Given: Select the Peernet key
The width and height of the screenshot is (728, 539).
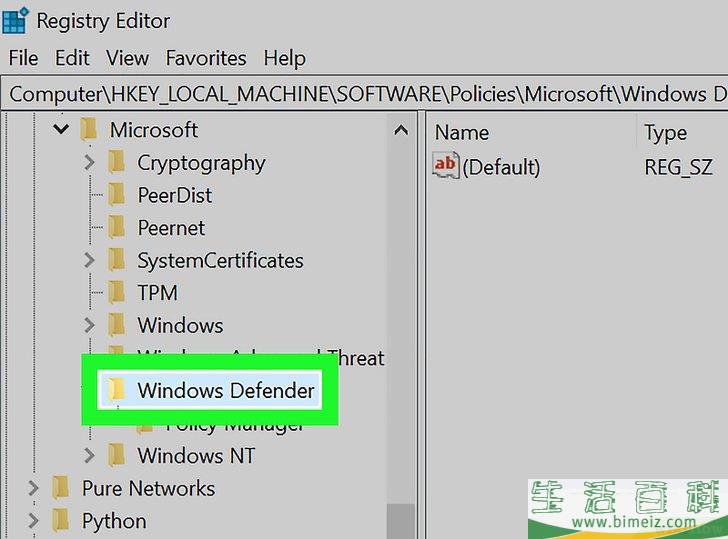Looking at the screenshot, I should click(171, 227).
